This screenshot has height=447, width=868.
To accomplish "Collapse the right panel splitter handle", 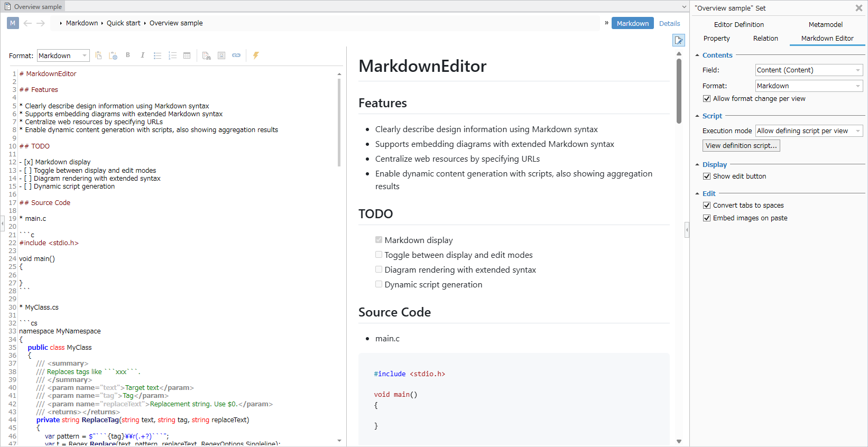I will pyautogui.click(x=687, y=230).
